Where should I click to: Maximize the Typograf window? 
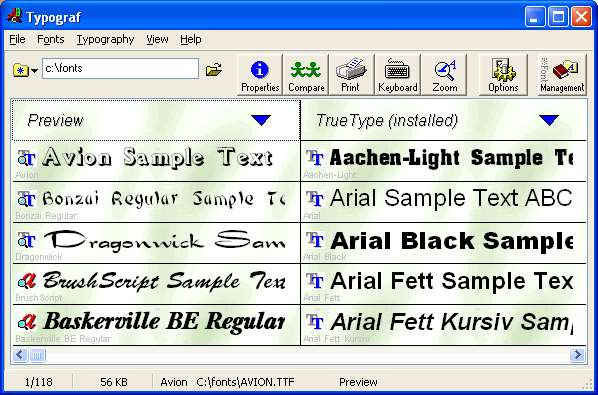[558, 16]
